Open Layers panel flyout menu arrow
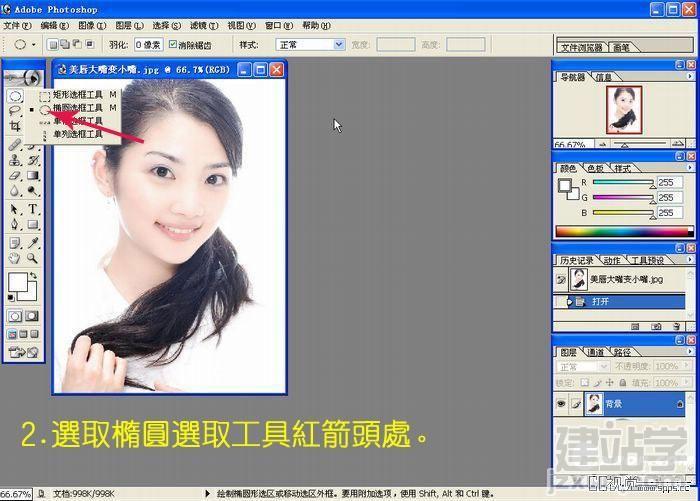The width and height of the screenshot is (700, 501). (x=690, y=351)
